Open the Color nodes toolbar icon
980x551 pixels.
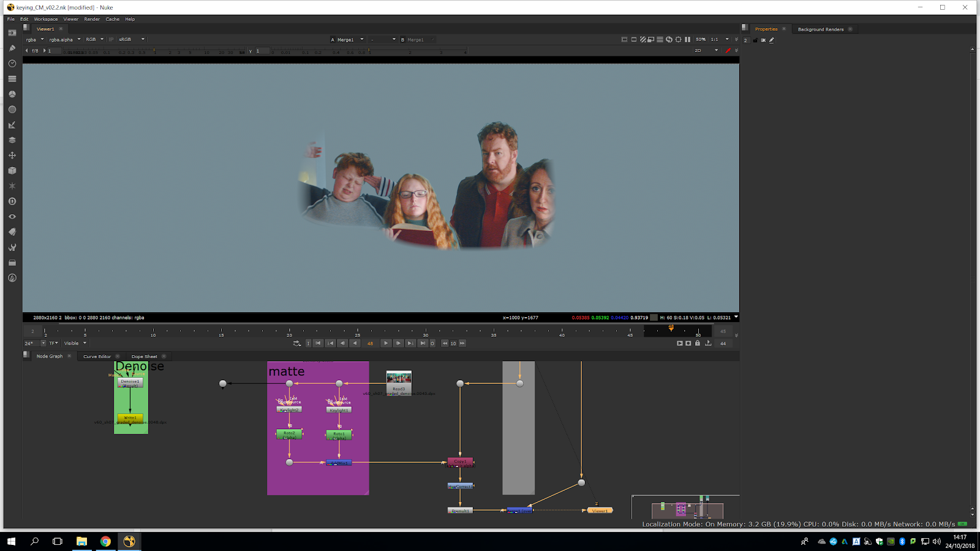12,94
